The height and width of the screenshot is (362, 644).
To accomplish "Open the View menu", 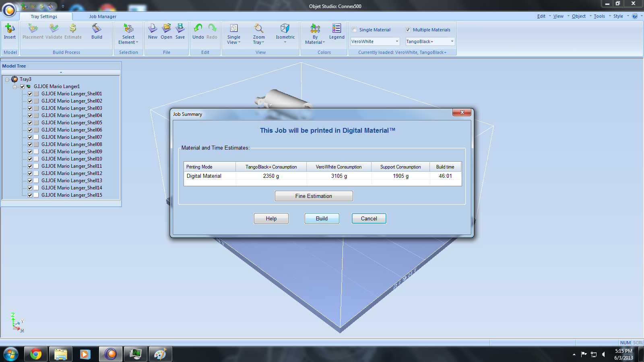I will (558, 16).
